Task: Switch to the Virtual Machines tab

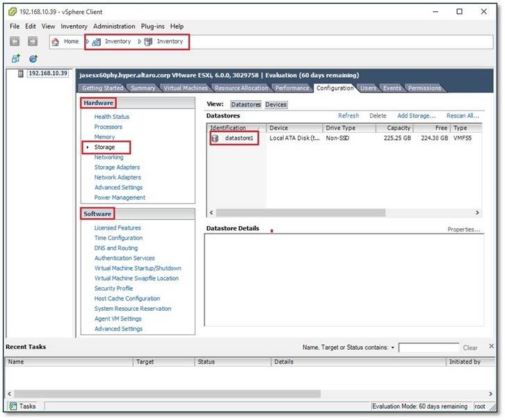Action: [x=186, y=88]
